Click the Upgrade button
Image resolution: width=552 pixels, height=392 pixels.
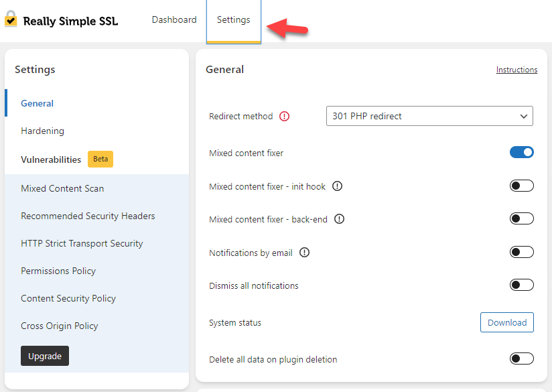pyautogui.click(x=45, y=356)
